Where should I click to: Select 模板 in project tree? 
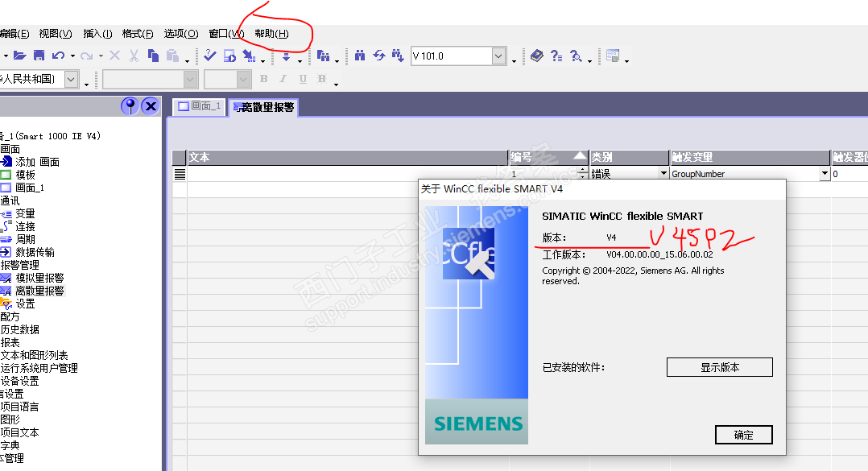26,175
